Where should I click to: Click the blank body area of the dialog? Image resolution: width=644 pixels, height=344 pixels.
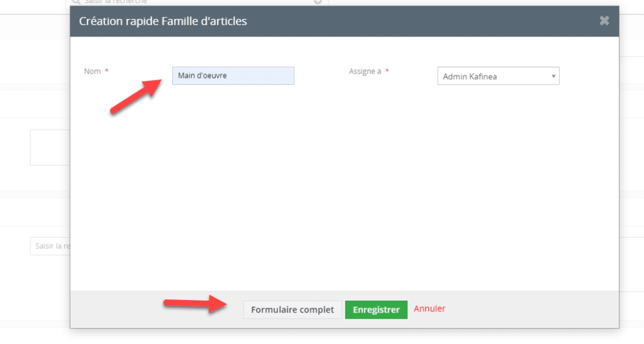[344, 185]
